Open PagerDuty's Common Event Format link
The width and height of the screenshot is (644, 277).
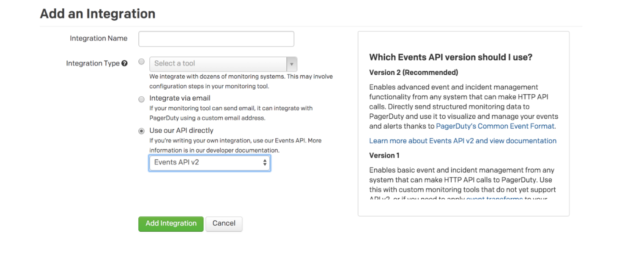pos(495,126)
